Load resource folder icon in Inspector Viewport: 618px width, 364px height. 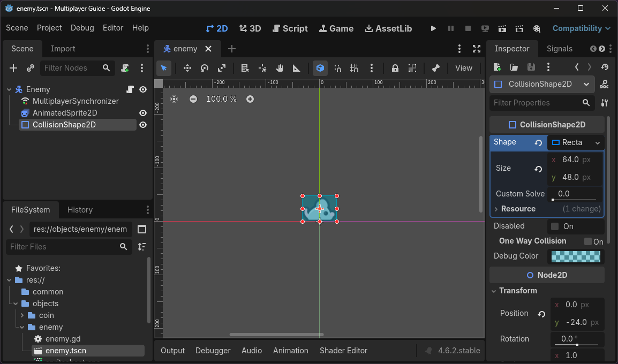pos(514,67)
